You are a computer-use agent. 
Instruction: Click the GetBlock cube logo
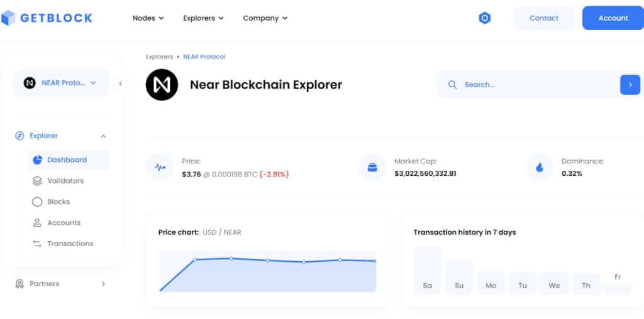point(9,18)
